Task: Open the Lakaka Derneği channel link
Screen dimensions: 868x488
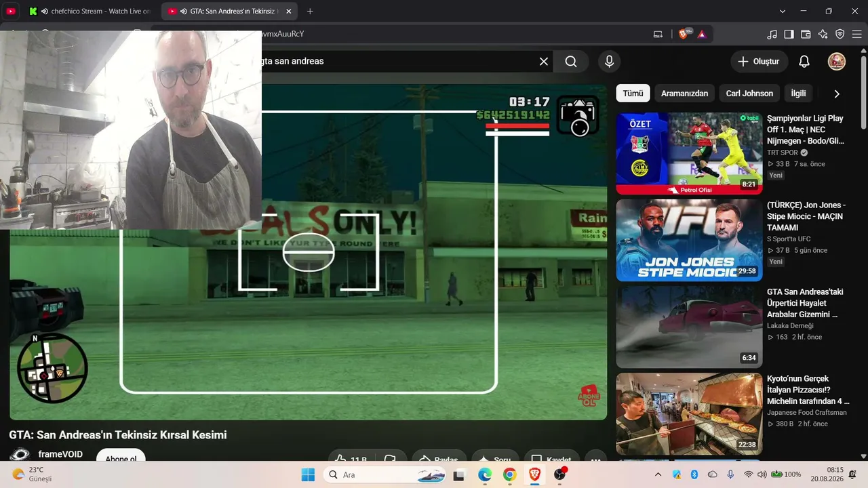Action: click(790, 326)
